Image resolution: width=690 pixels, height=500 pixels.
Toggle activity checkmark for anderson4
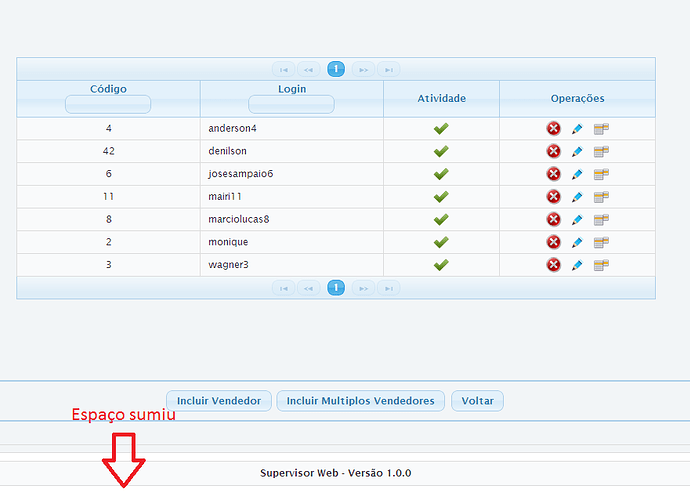pos(441,129)
